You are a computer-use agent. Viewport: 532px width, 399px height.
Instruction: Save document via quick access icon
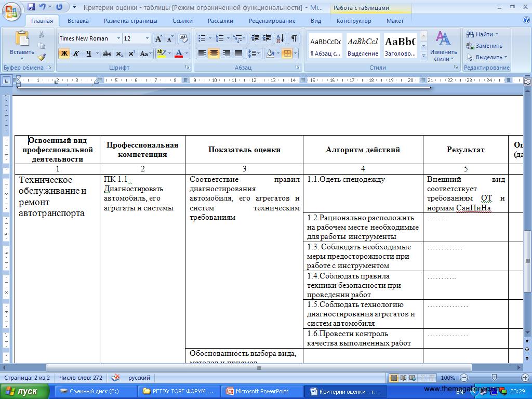(31, 7)
